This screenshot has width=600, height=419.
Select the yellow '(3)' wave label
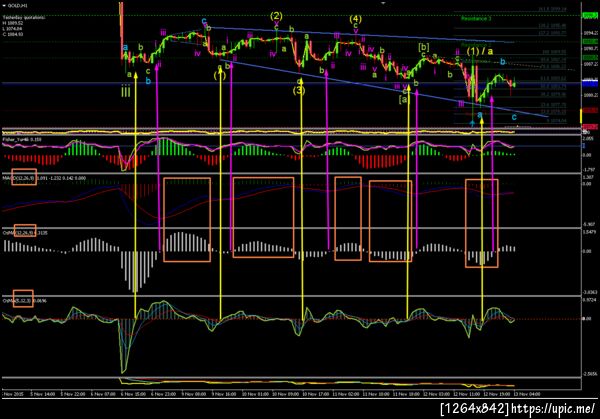point(299,90)
